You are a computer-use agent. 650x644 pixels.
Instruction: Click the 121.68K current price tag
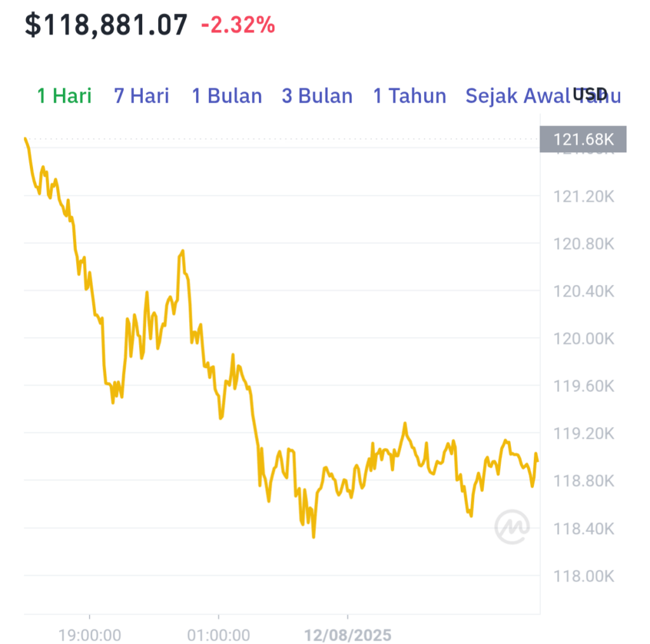(583, 139)
